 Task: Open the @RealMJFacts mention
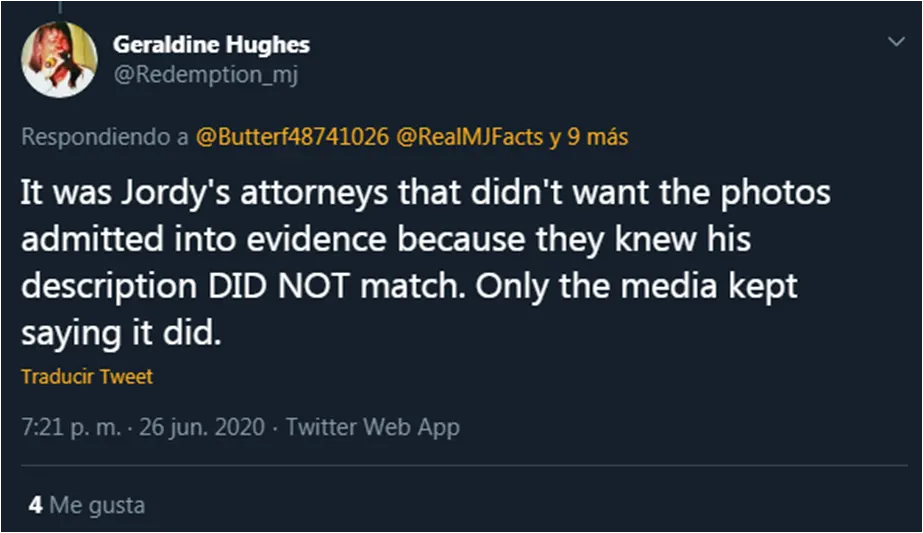[470, 137]
